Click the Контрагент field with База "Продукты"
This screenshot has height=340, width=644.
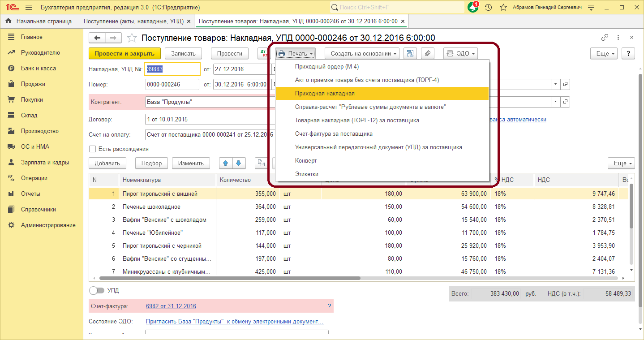pyautogui.click(x=206, y=102)
